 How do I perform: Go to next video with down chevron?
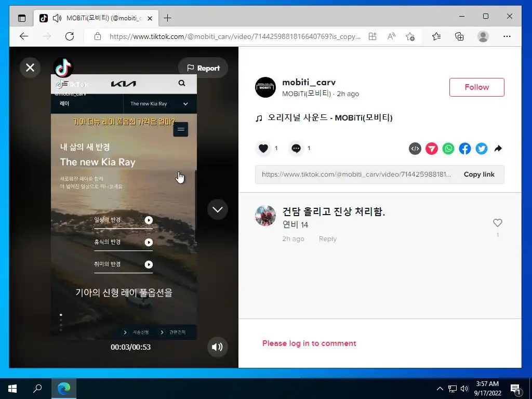pyautogui.click(x=218, y=209)
